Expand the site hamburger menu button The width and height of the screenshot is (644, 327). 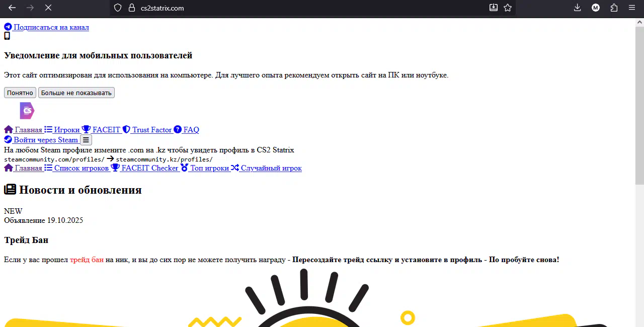[x=86, y=140]
